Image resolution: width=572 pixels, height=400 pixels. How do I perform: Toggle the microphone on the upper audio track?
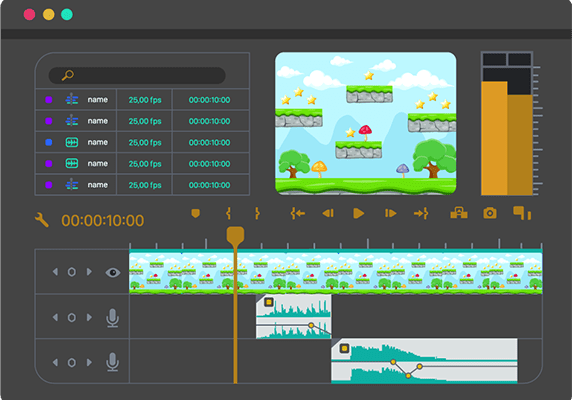[112, 318]
